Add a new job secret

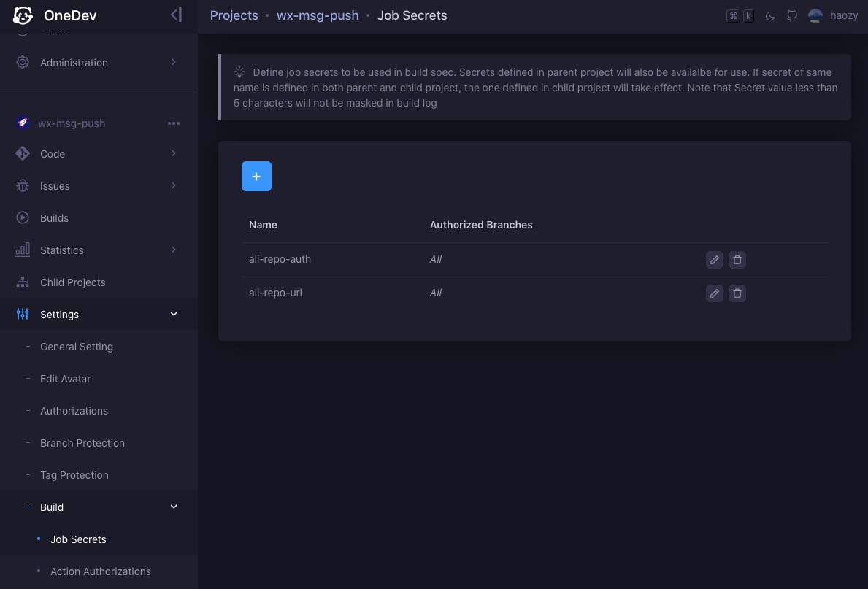(x=256, y=176)
